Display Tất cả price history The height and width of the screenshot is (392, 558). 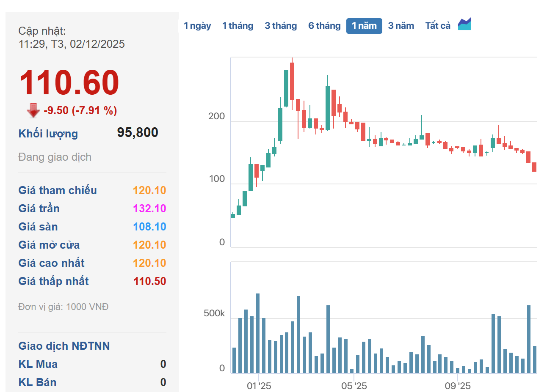438,26
